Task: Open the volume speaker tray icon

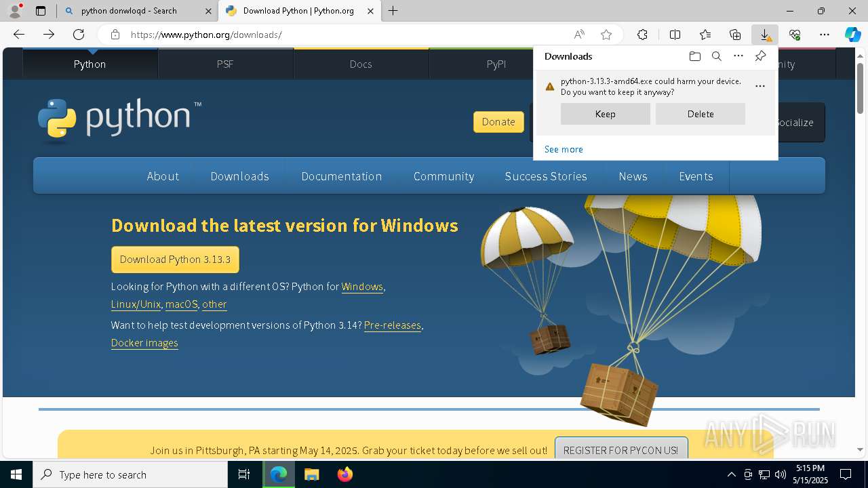Action: (x=780, y=474)
